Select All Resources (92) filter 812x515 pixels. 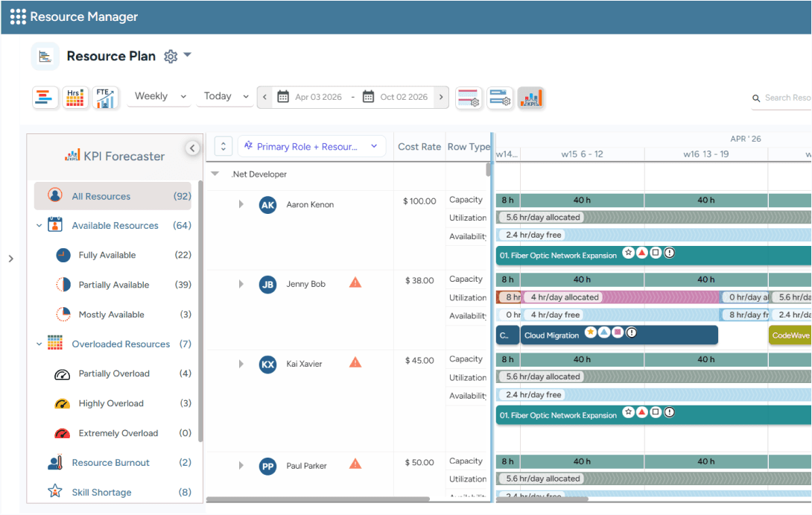(113, 196)
